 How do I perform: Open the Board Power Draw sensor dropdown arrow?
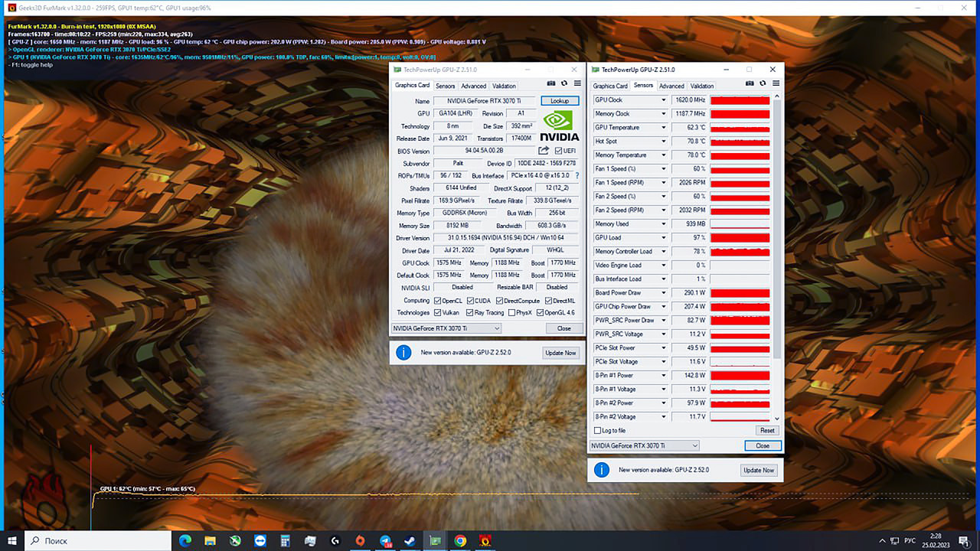tap(664, 293)
